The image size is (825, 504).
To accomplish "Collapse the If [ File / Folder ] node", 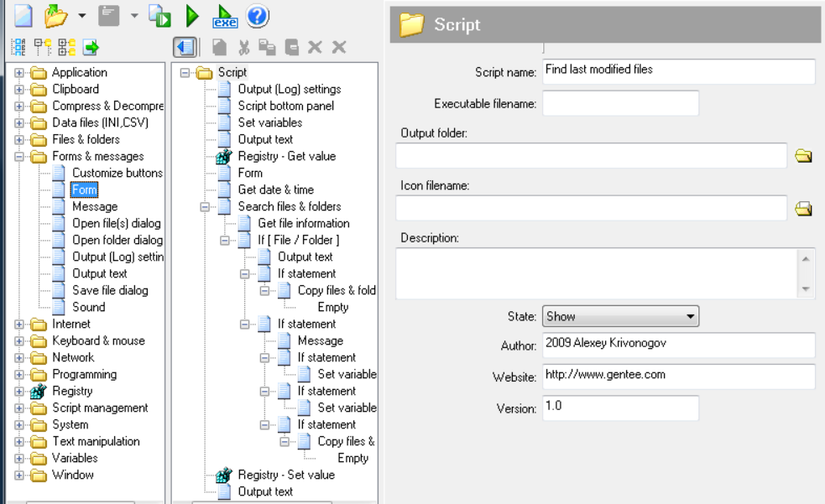I will tap(225, 241).
